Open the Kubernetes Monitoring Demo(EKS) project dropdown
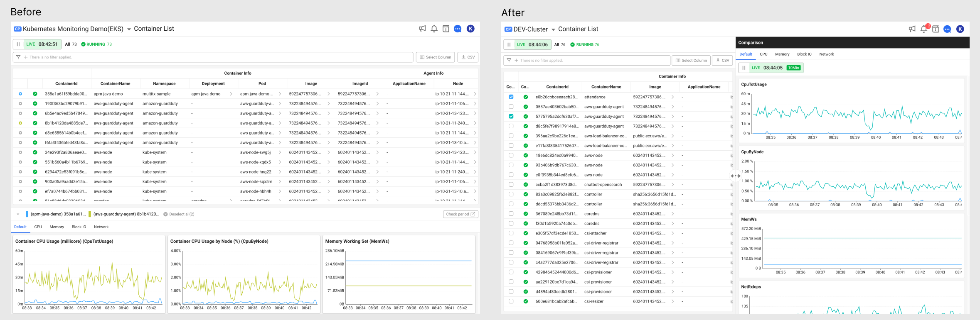The width and height of the screenshot is (980, 320). (129, 29)
